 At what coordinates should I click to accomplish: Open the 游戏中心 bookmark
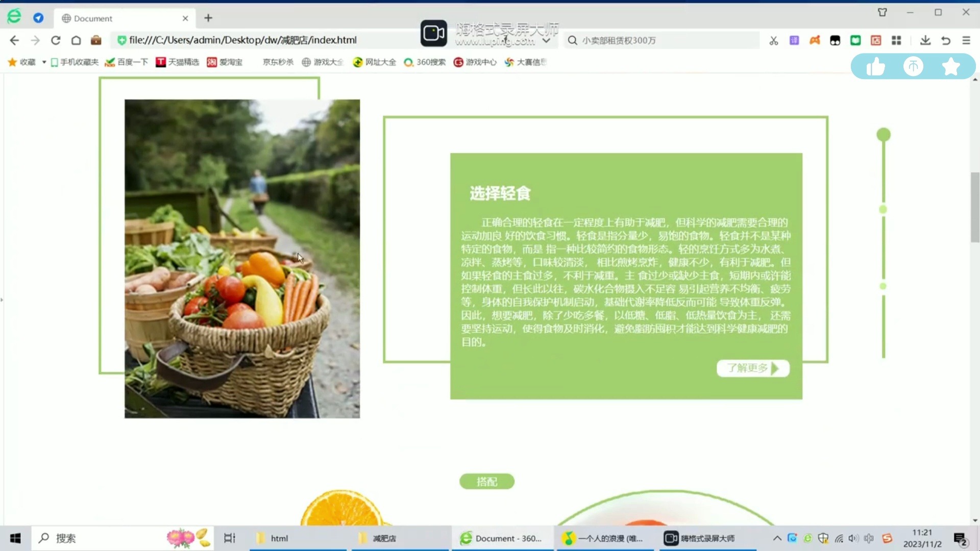coord(475,62)
